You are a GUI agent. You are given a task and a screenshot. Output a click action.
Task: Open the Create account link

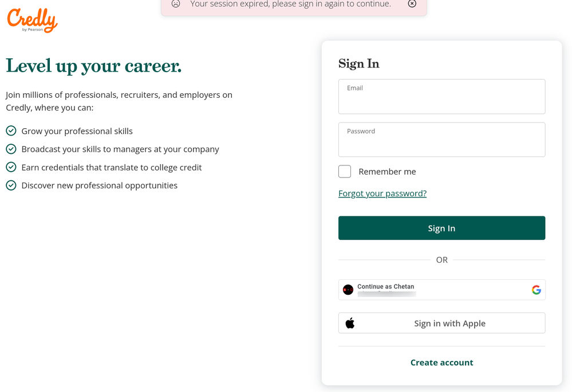click(441, 362)
